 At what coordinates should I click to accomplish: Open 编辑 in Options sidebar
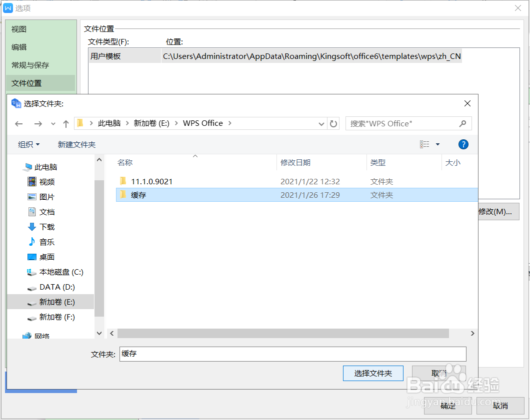point(19,47)
